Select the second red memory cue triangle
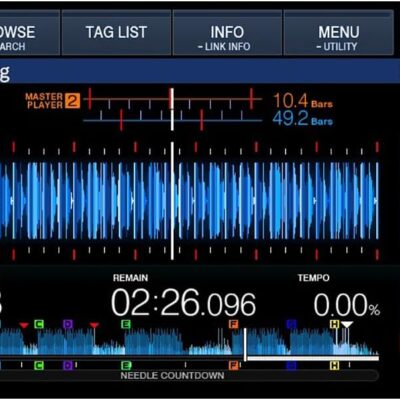 94,325
